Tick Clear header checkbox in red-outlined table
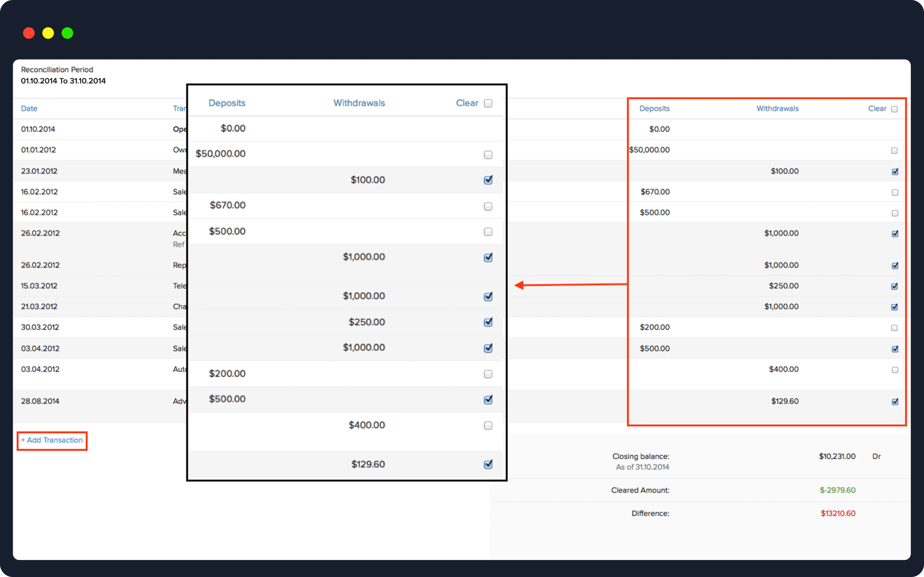 [x=894, y=109]
